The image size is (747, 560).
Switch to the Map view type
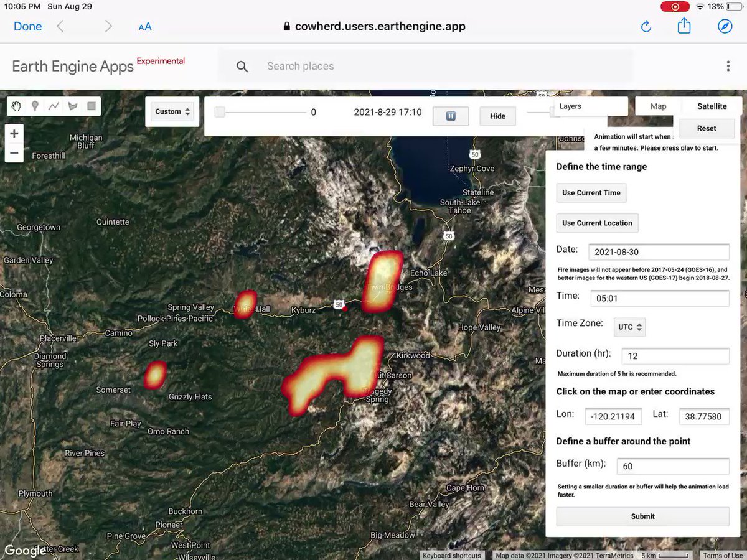tap(659, 106)
